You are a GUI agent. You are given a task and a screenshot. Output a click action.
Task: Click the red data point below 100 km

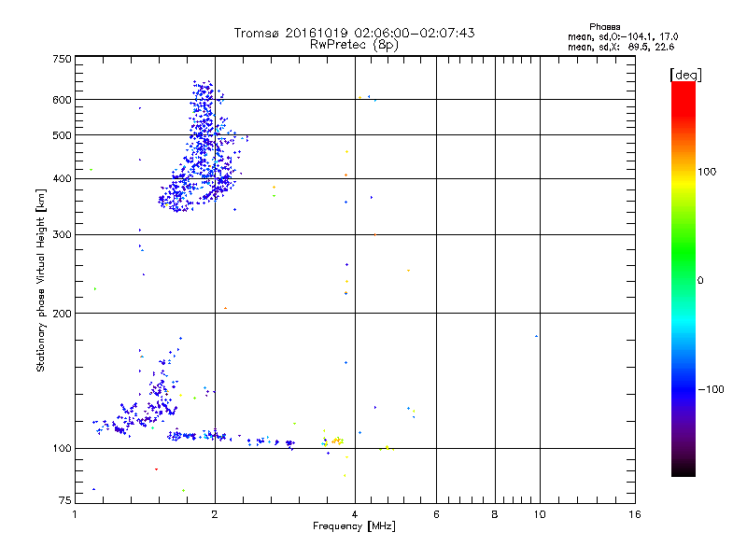[x=156, y=469]
